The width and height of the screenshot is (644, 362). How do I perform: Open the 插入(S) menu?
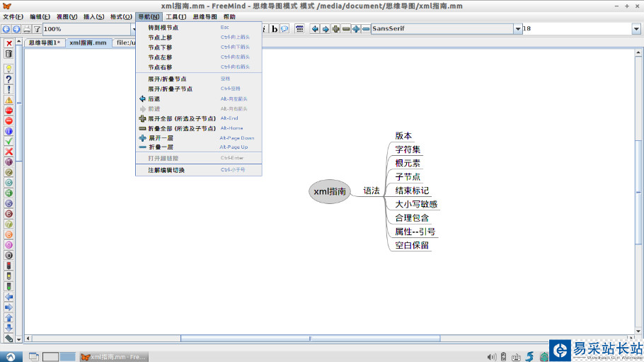tap(93, 17)
